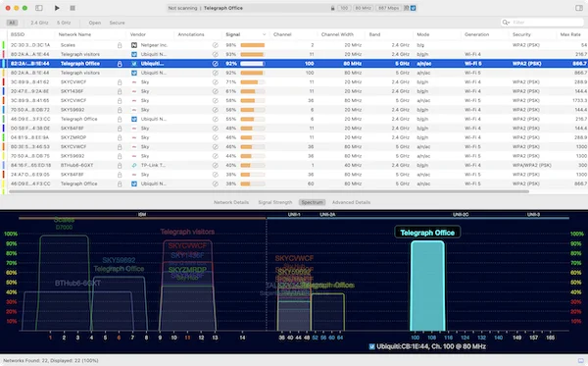Click TP-Link vendor icon in BTHub6-6GXT row
This screenshot has height=366, width=588.
tap(134, 165)
